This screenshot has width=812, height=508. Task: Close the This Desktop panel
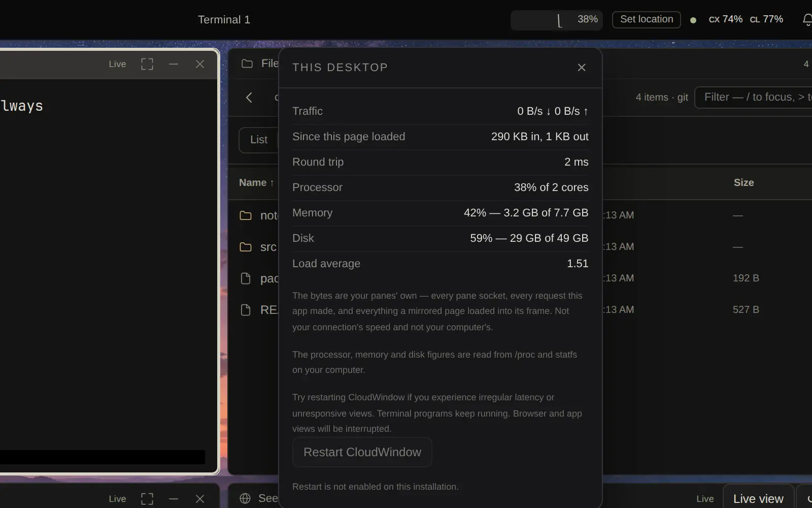[582, 68]
